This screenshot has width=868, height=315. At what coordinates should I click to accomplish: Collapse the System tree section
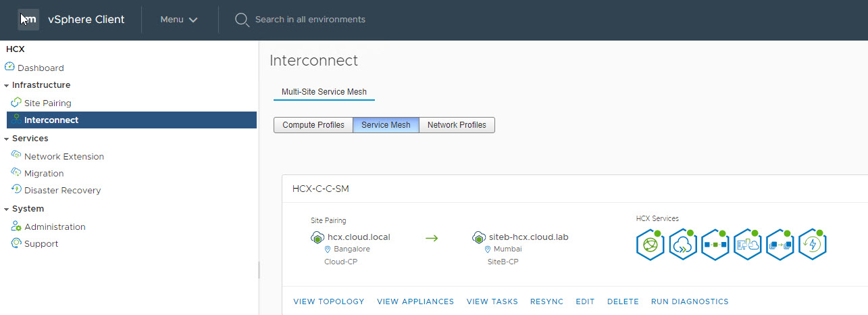6,209
